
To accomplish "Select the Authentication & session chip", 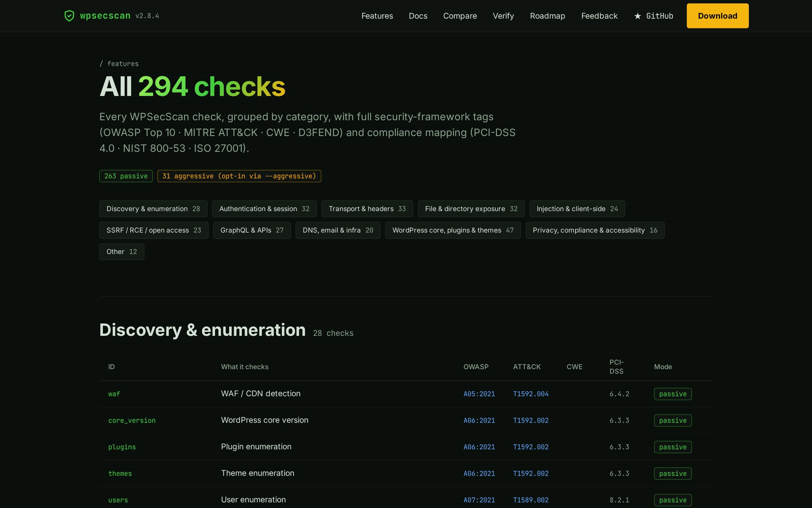I will pos(264,209).
